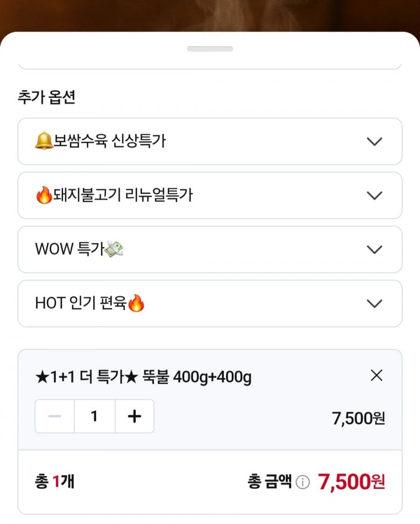Tap the 추가 옵션 section heading
The image size is (420, 524).
coord(47,97)
